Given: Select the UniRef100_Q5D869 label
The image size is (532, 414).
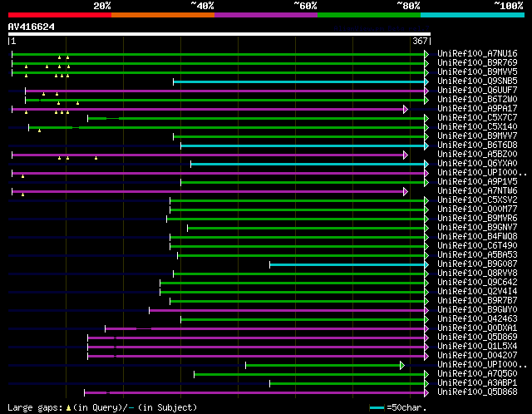Looking at the screenshot, I should tap(477, 338).
